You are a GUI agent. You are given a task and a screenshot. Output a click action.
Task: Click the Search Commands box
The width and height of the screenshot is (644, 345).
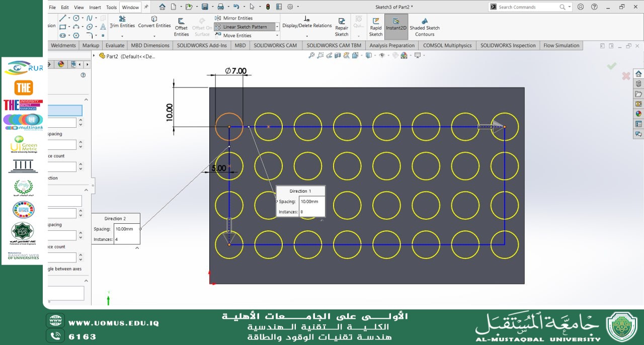coord(528,7)
